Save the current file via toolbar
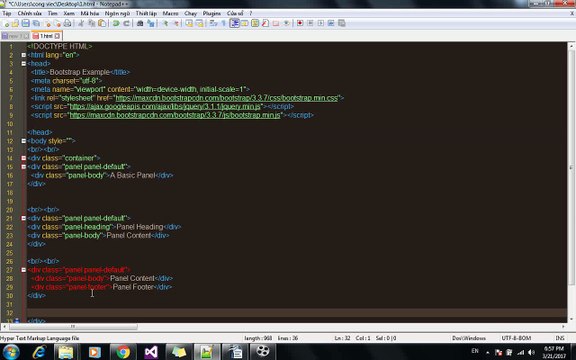 [26, 24]
